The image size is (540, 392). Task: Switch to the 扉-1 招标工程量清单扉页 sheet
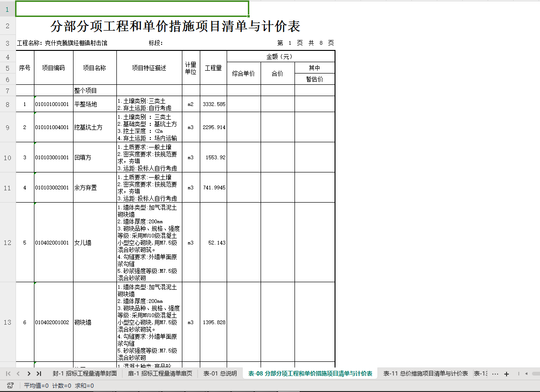point(160,374)
